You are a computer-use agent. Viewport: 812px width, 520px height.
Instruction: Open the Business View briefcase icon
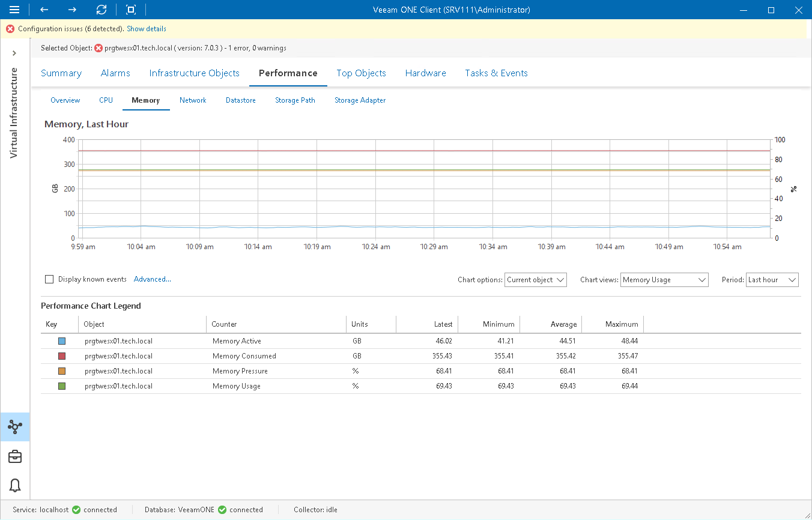click(14, 456)
